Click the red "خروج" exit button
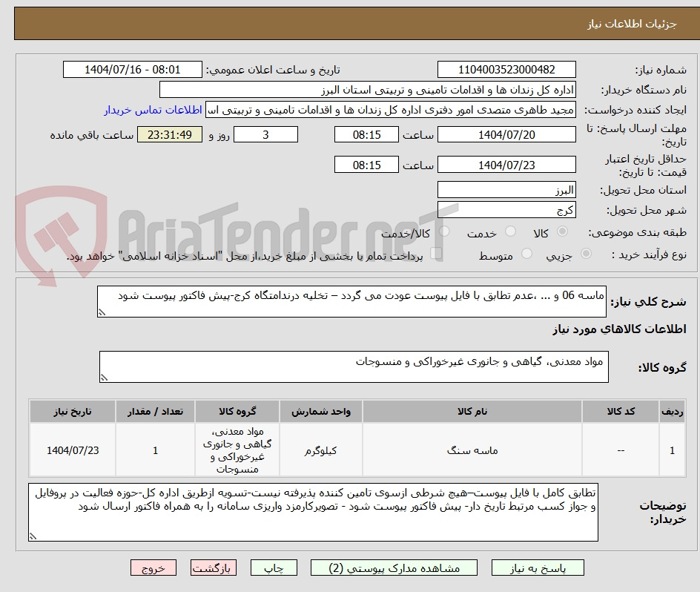Viewport: 700px width, 592px height. pyautogui.click(x=153, y=568)
